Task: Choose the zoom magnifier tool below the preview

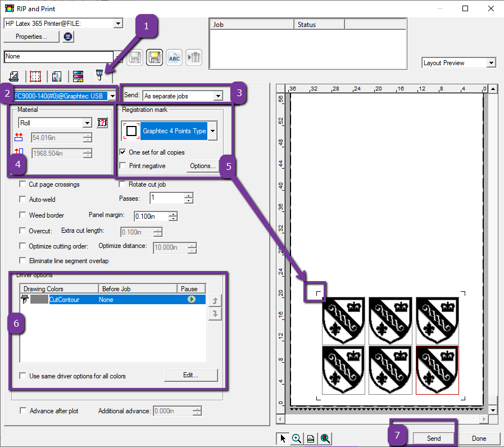Action: pos(297,438)
